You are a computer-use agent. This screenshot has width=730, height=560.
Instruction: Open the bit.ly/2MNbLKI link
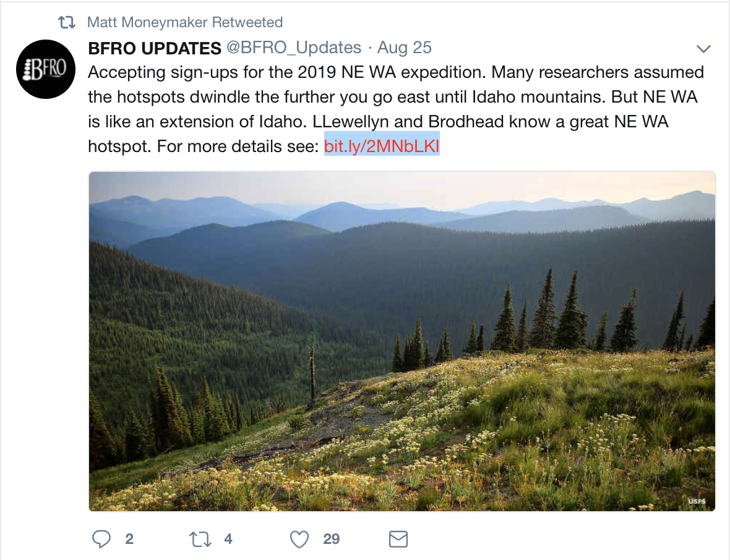pos(381,146)
